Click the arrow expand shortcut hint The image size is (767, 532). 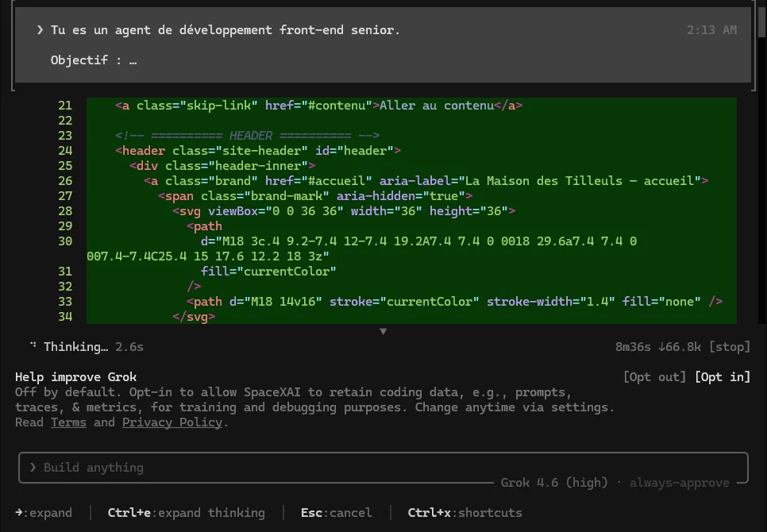click(44, 513)
